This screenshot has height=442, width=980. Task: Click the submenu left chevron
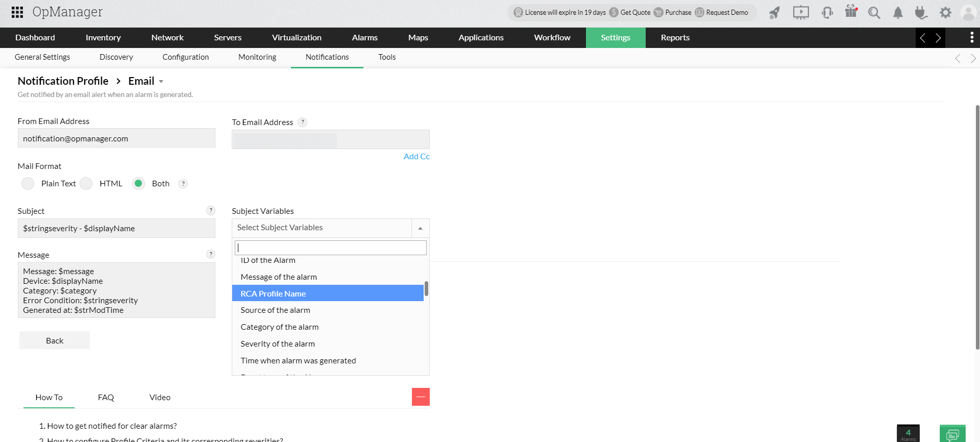point(958,59)
